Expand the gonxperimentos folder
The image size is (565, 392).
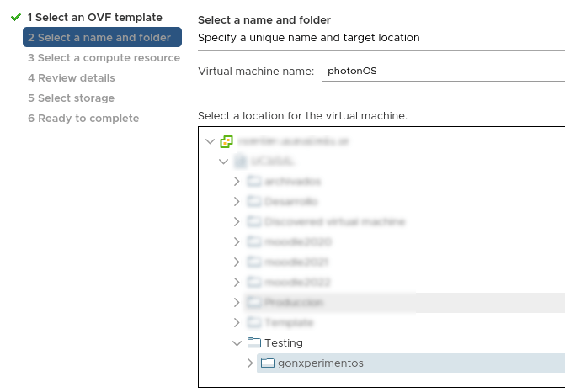pyautogui.click(x=250, y=363)
